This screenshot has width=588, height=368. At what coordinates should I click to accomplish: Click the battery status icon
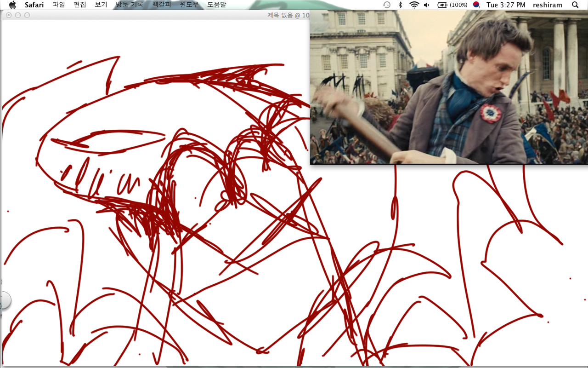pos(452,5)
